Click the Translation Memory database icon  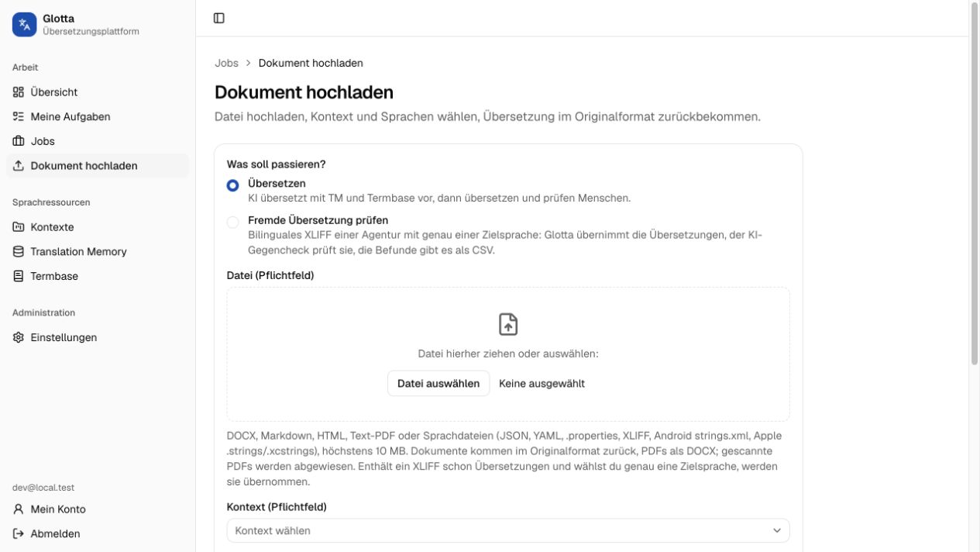tap(19, 251)
